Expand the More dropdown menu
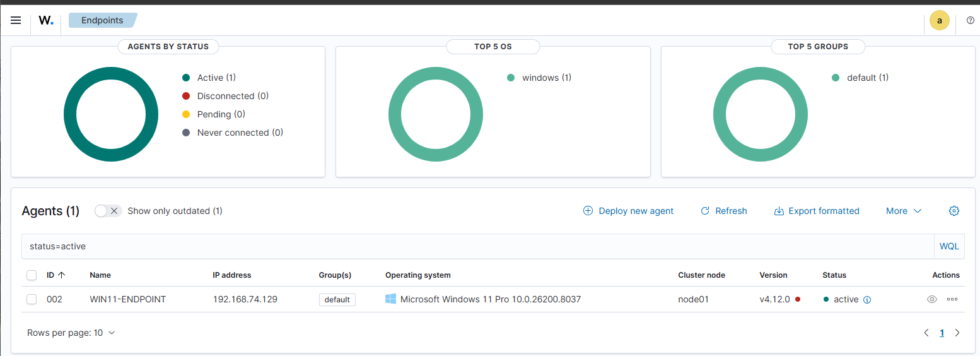 (904, 211)
